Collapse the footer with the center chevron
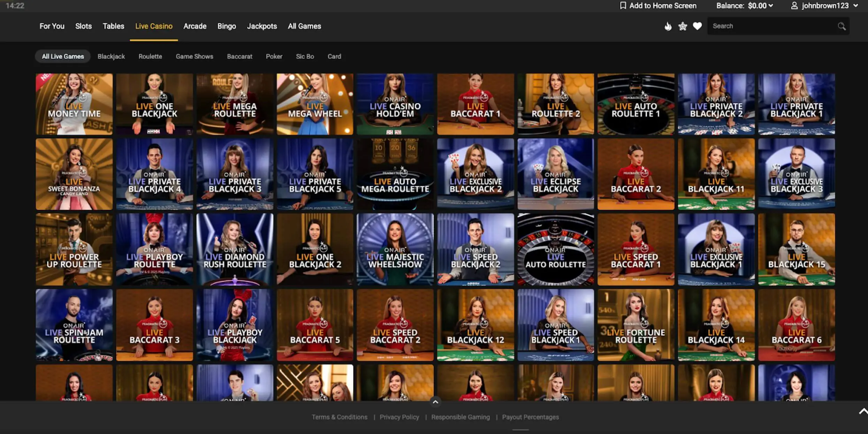The height and width of the screenshot is (434, 868). coord(435,402)
